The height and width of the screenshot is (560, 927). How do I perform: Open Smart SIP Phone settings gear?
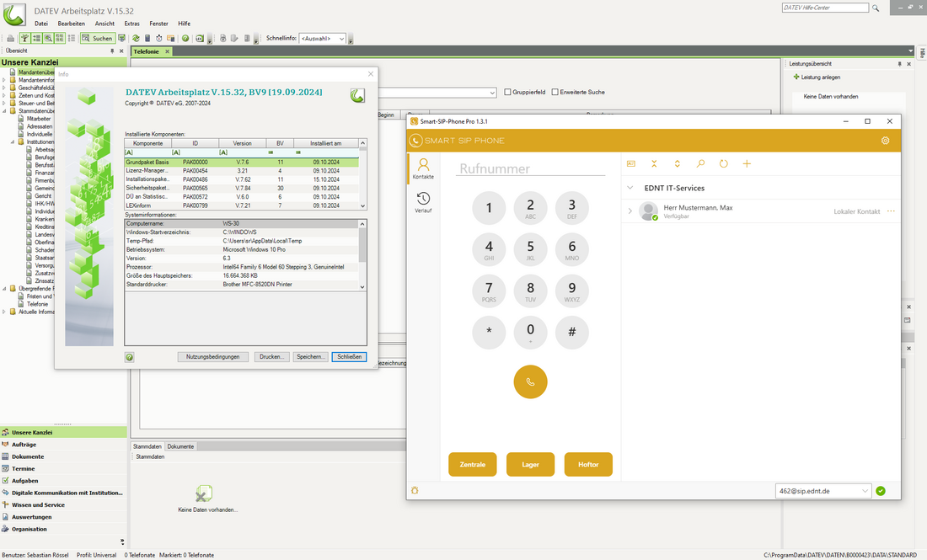[x=885, y=141]
